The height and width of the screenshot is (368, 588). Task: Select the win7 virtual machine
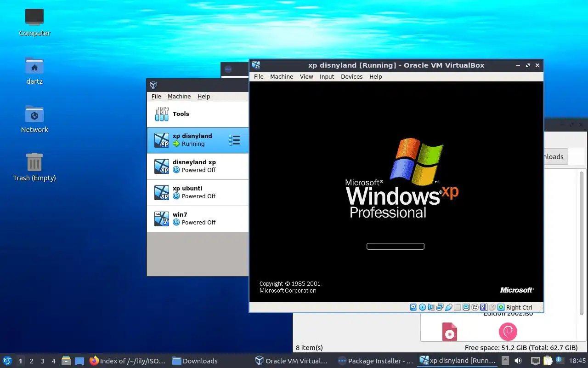[198, 218]
